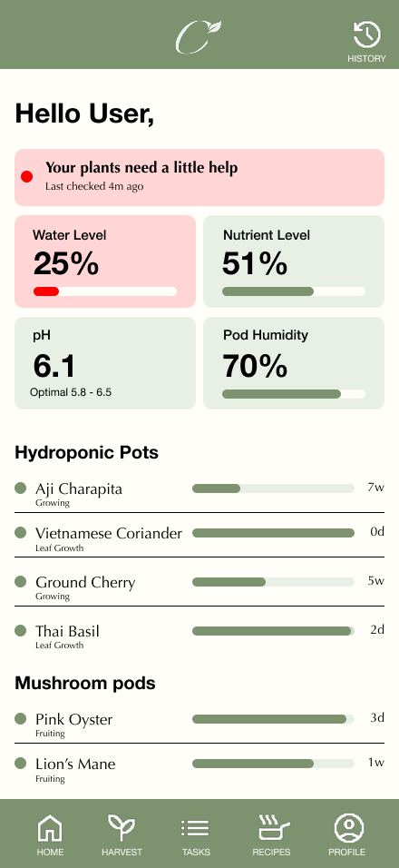Screen dimensions: 399x868
Task: Open Profile person icon
Action: (x=349, y=829)
